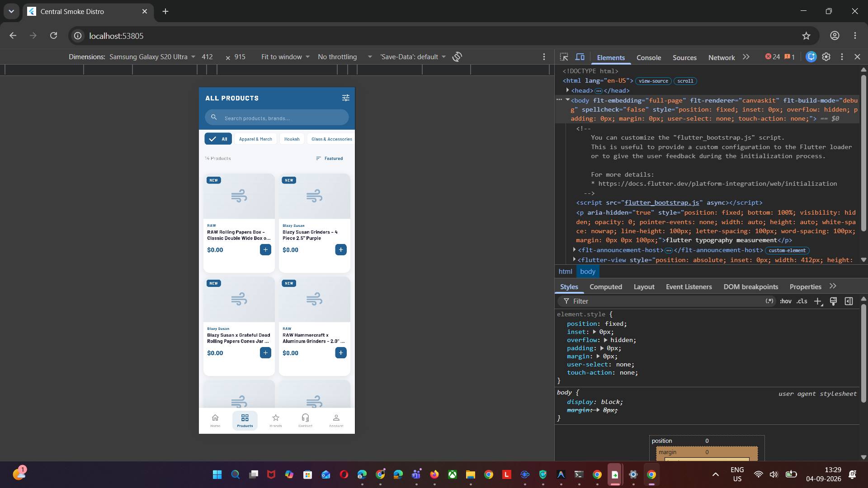Click the new style rule plus icon

pos(818,301)
